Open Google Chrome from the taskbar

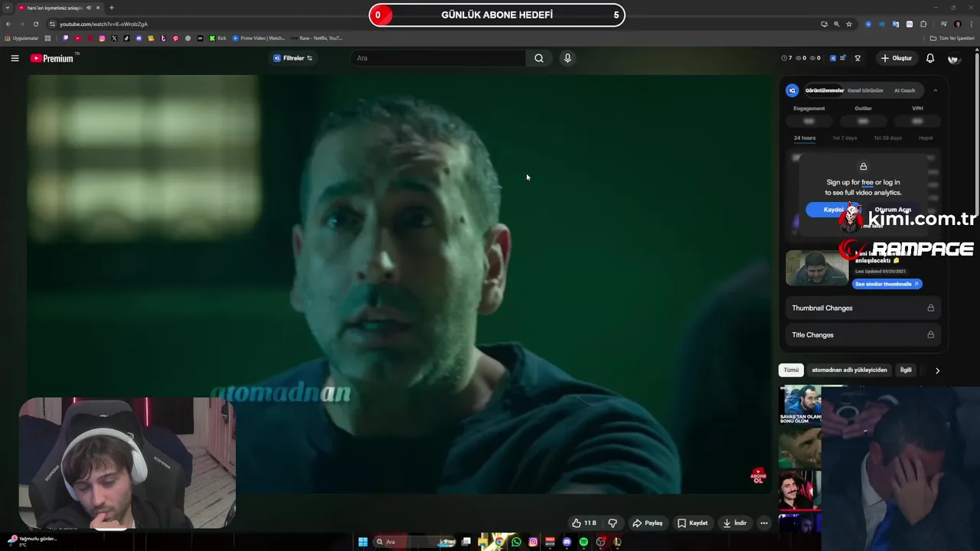(499, 542)
